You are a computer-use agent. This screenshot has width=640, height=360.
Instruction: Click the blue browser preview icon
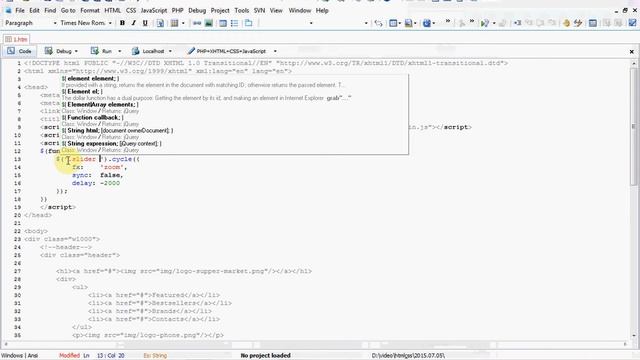[427, 23]
